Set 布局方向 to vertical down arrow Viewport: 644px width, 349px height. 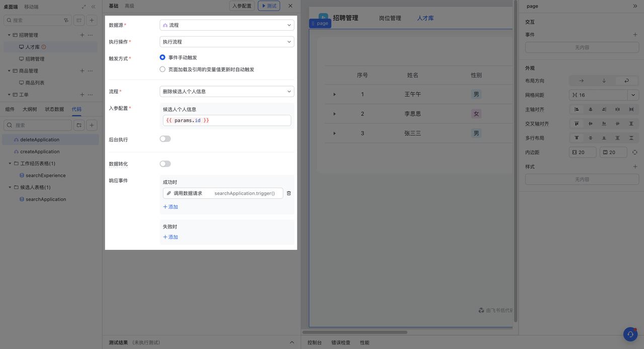[604, 81]
